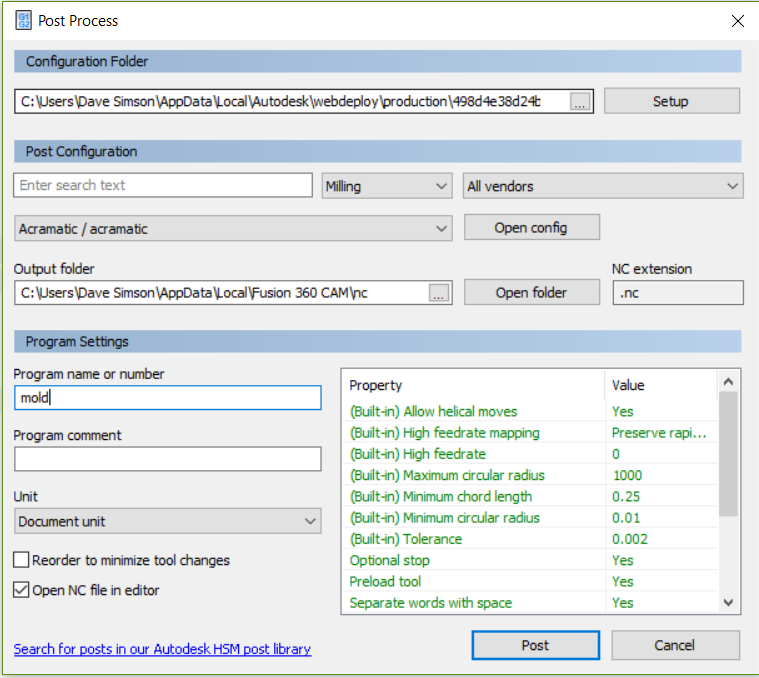Screen dimensions: 759x678
Task: Open the Acramatic post configuration dropdown
Action: tap(233, 229)
